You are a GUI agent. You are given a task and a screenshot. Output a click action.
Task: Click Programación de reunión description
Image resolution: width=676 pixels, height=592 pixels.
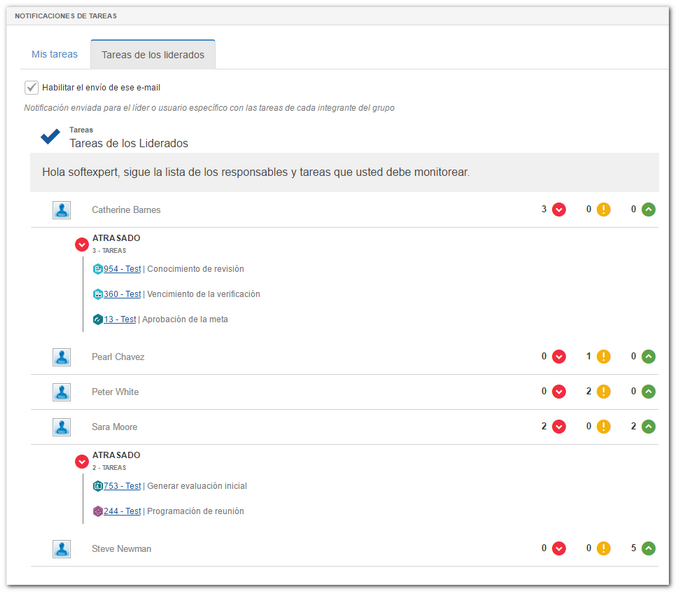196,511
